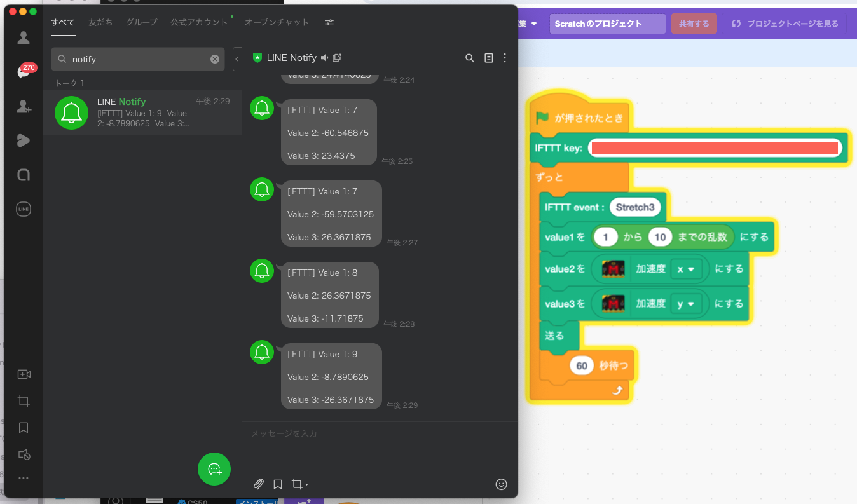Click the notify search field
This screenshot has width=857, height=504.
138,59
